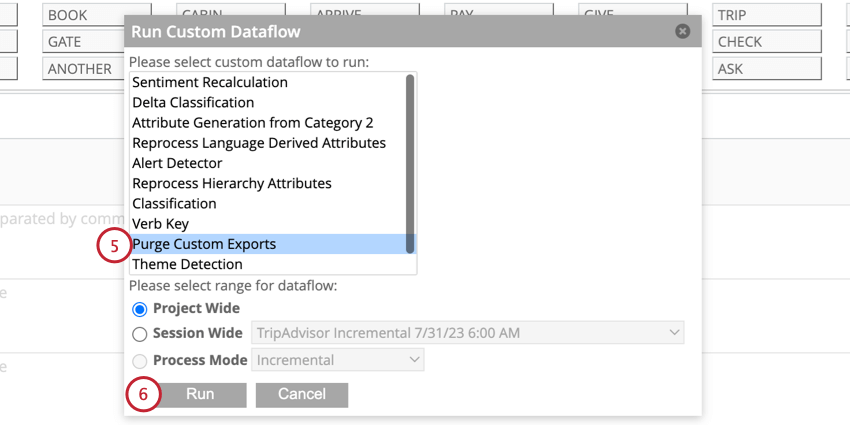Close the Run Custom Dataflow dialog
Viewport: 850px width, 425px height.
pyautogui.click(x=683, y=31)
